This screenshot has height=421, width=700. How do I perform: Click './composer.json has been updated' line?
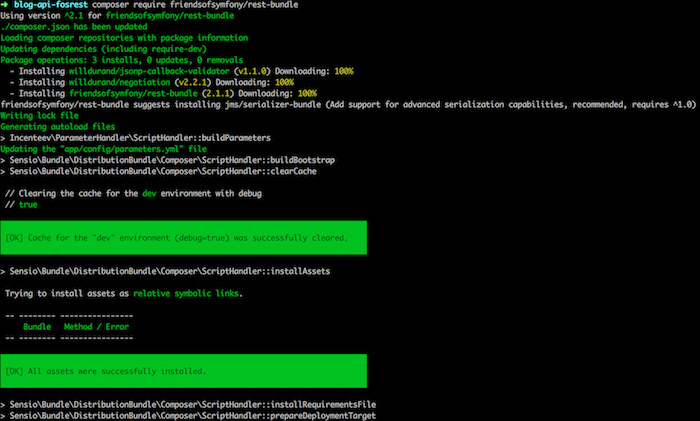74,27
